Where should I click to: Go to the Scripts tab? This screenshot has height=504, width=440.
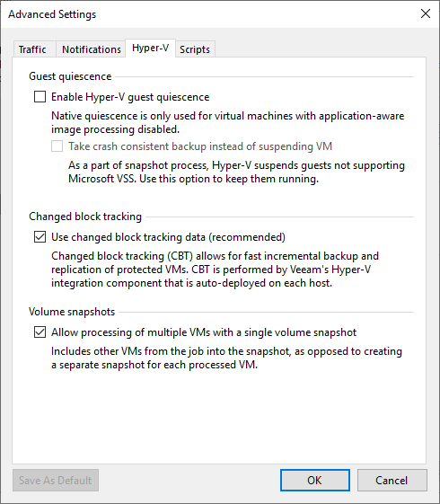coord(195,49)
